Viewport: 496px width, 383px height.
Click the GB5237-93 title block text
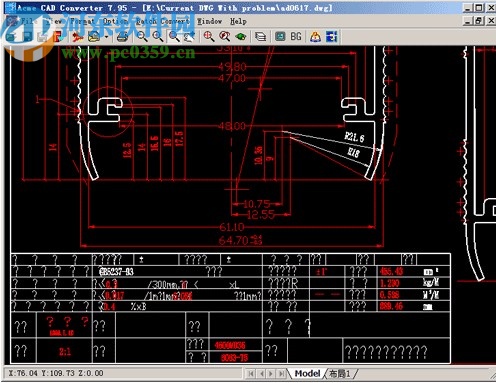pos(117,272)
